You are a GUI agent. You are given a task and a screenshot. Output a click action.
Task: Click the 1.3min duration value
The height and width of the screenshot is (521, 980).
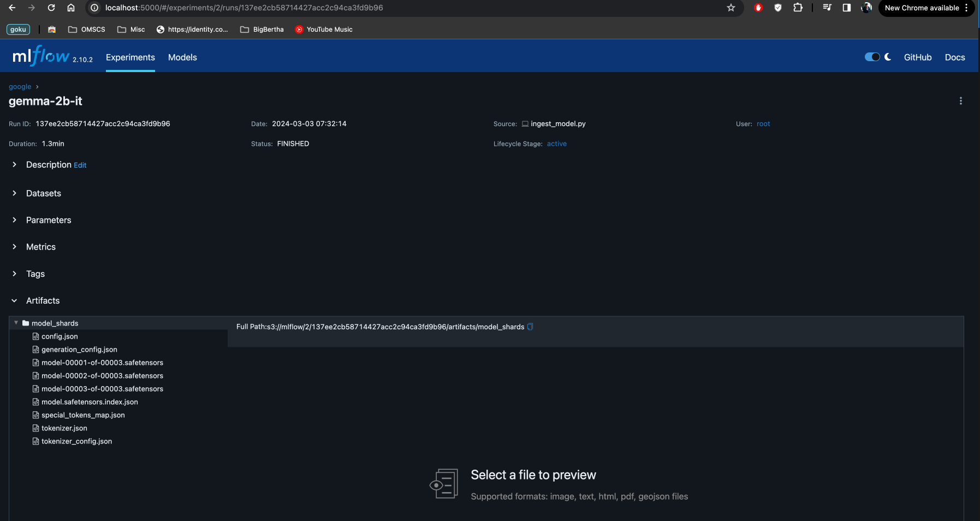(53, 144)
